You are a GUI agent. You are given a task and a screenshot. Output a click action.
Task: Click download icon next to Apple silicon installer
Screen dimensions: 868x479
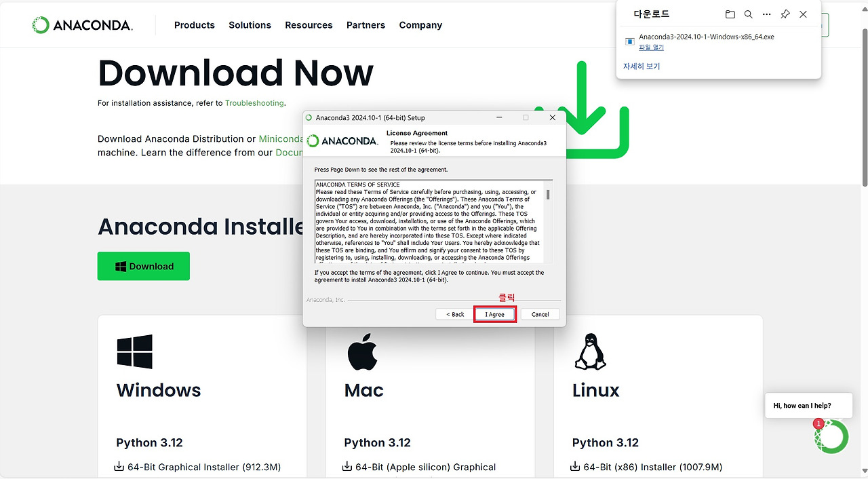(x=348, y=467)
